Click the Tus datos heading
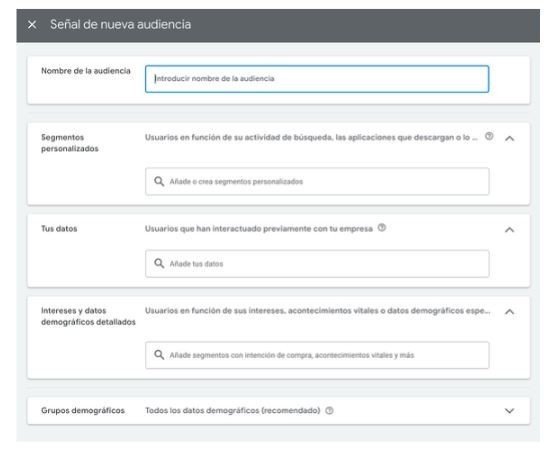Viewport: 557px width, 451px height. (59, 229)
